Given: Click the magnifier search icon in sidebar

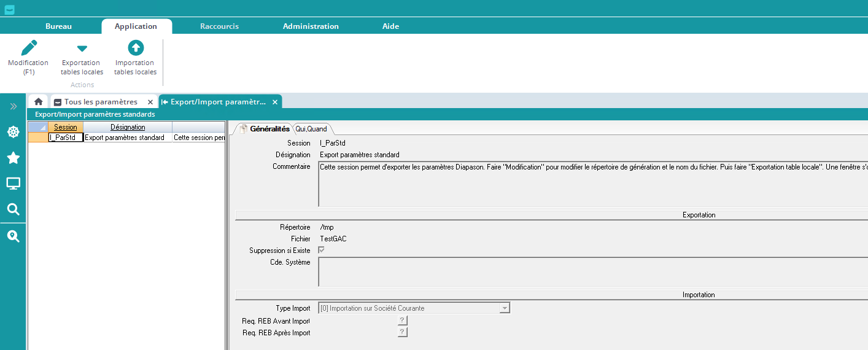Looking at the screenshot, I should [13, 209].
